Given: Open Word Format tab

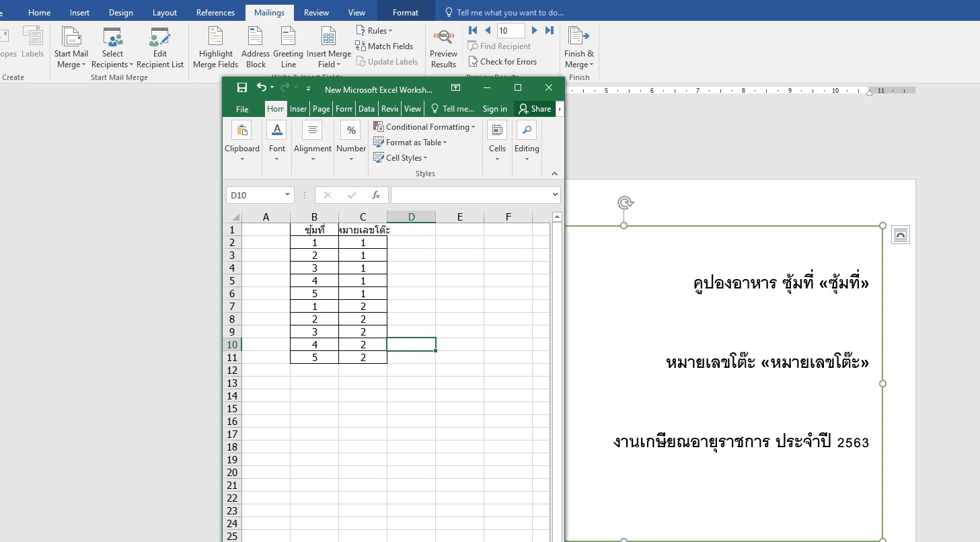Looking at the screenshot, I should pyautogui.click(x=406, y=12).
